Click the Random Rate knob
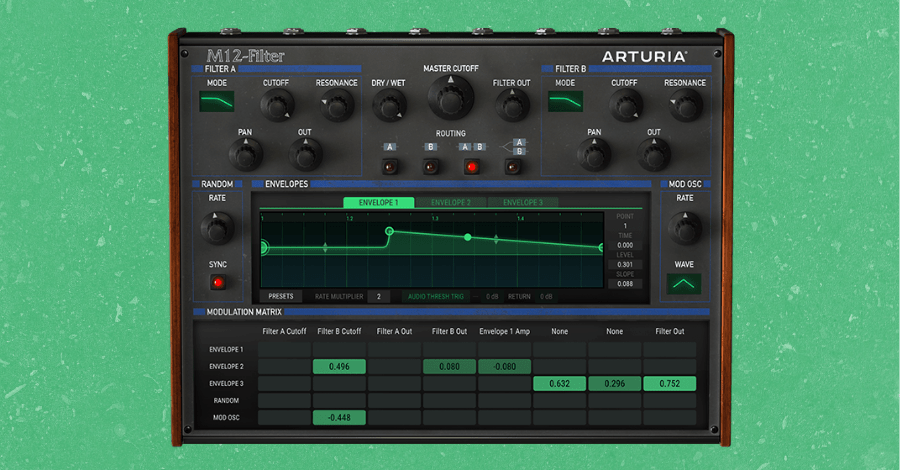 tap(217, 228)
